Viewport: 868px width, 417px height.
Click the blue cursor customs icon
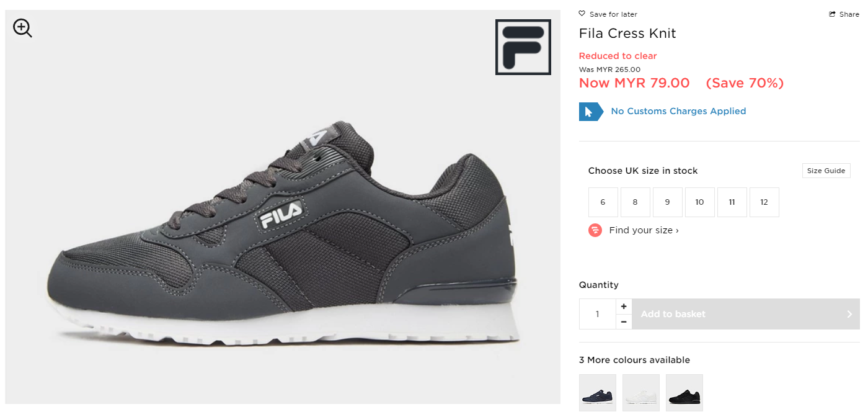590,112
